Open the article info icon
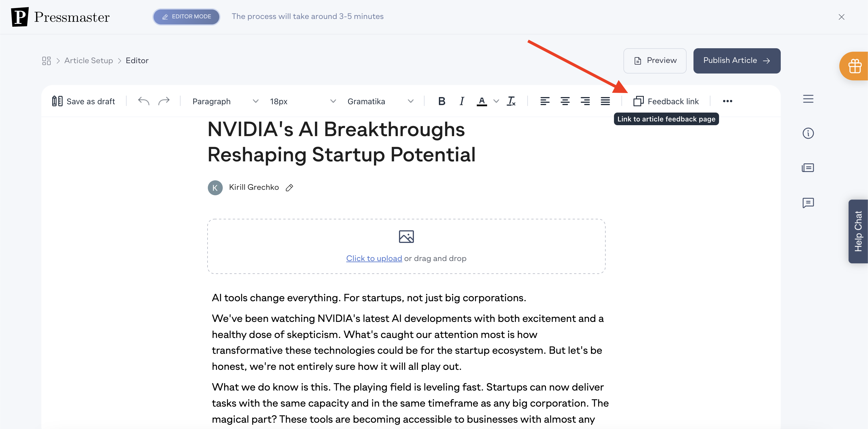 tap(808, 133)
